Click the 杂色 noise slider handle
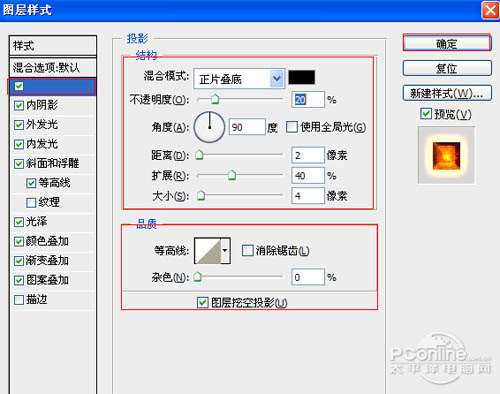This screenshot has width=500, height=394. click(198, 277)
